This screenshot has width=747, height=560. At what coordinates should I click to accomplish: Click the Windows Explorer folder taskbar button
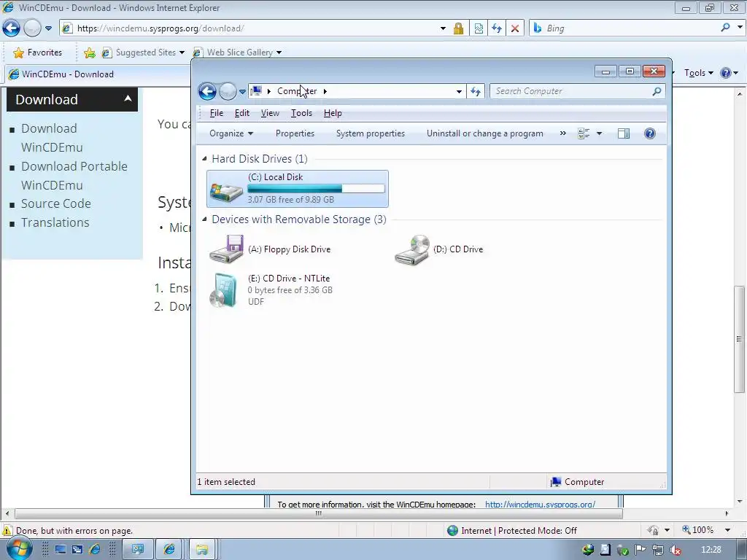coord(202,550)
